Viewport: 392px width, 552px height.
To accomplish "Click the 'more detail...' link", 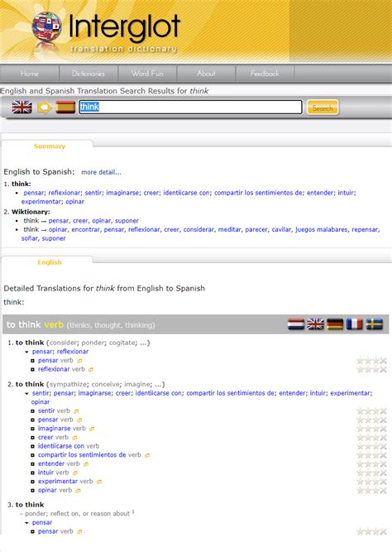I will [x=101, y=172].
